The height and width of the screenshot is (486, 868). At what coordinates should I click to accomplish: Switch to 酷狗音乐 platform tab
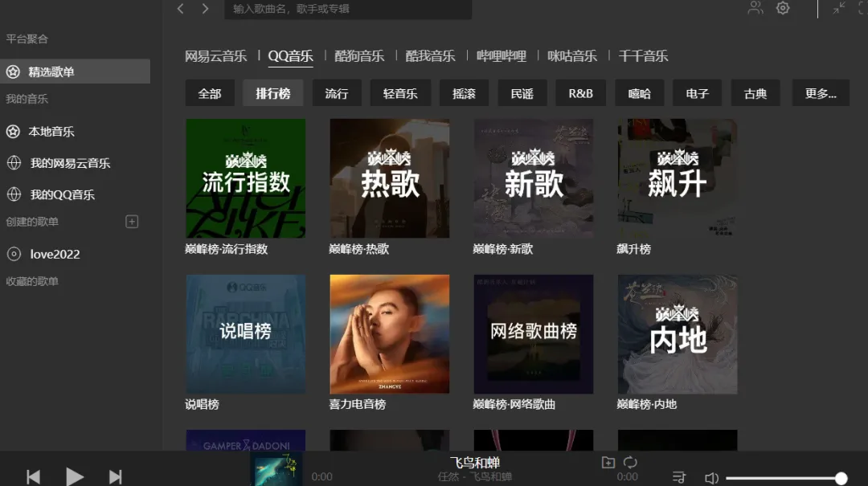(x=359, y=56)
